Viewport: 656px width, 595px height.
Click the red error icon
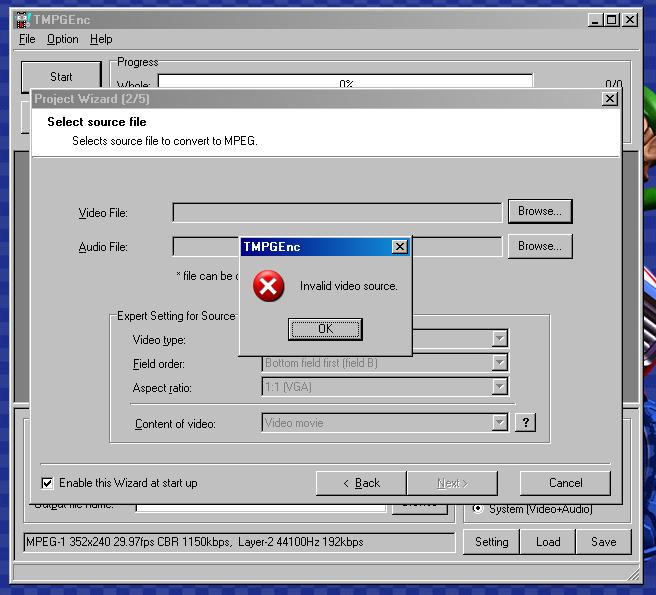tap(269, 286)
